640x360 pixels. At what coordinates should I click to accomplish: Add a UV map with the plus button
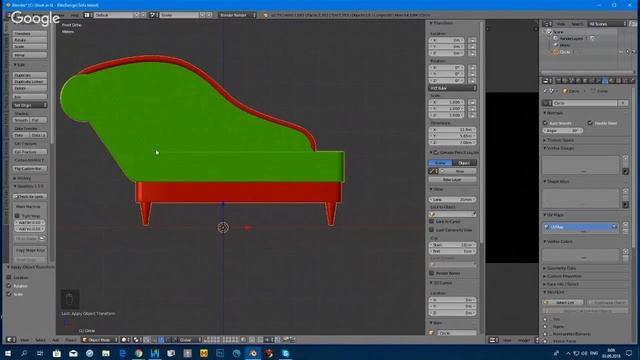[x=626, y=224]
